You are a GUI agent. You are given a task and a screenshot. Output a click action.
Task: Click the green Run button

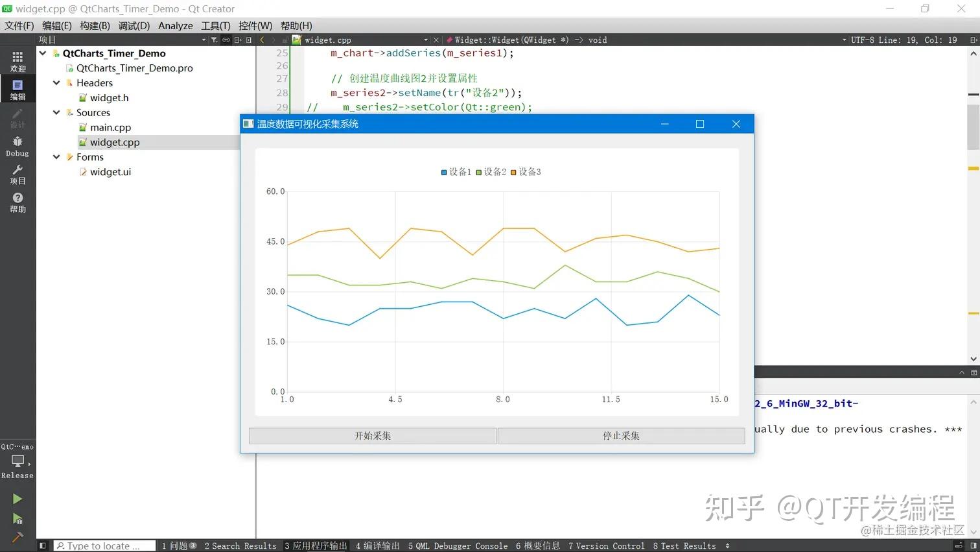point(17,498)
